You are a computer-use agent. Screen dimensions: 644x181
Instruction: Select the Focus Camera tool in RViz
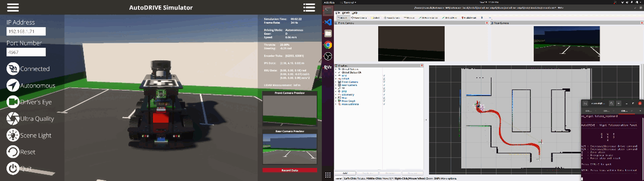392,18
